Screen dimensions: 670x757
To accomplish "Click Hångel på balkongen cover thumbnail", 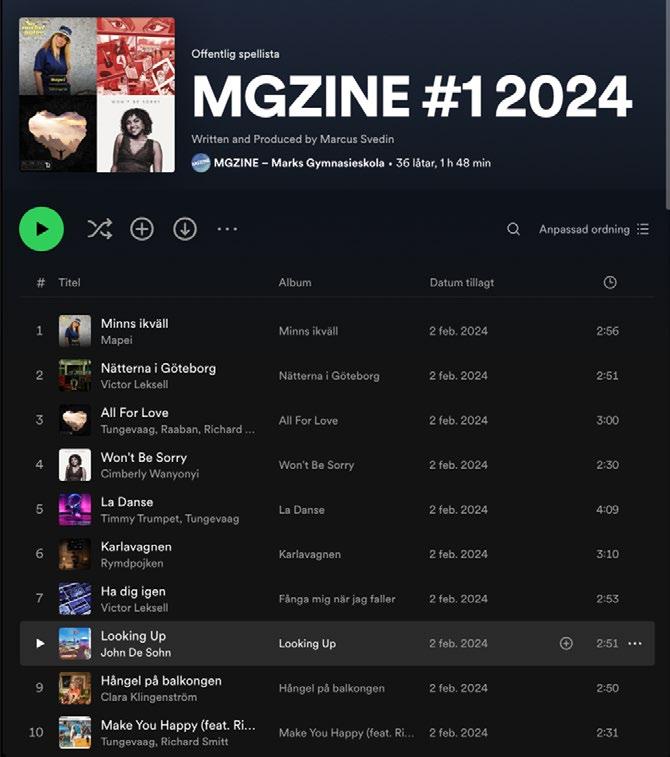I will pos(75,688).
